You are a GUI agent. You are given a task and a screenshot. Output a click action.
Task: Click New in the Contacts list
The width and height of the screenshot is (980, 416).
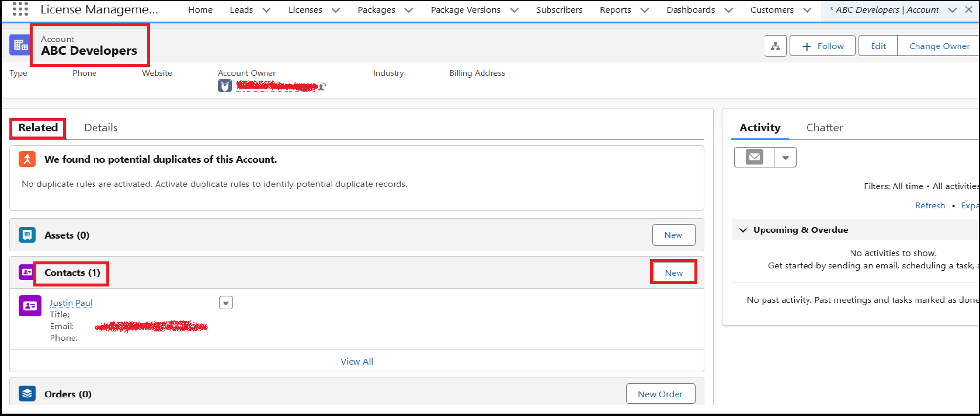673,272
